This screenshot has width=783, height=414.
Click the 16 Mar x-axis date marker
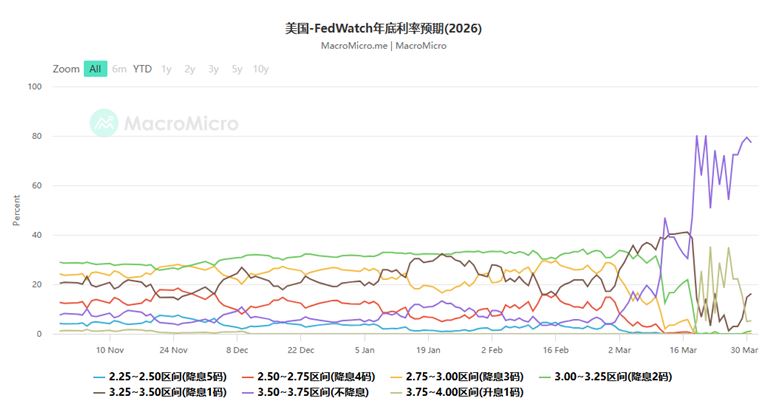(x=683, y=351)
